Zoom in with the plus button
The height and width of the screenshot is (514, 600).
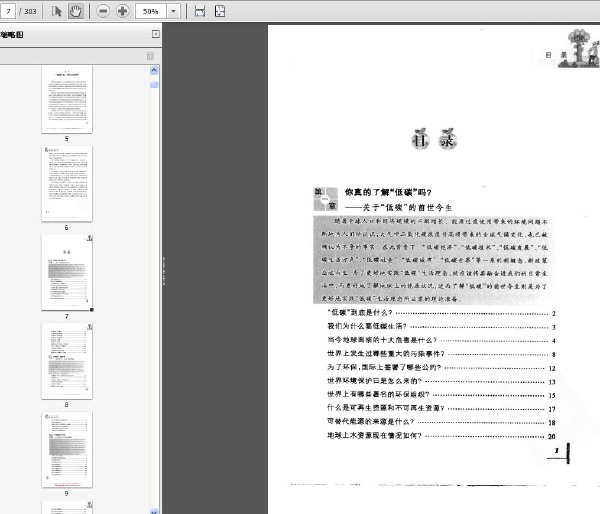(x=122, y=11)
